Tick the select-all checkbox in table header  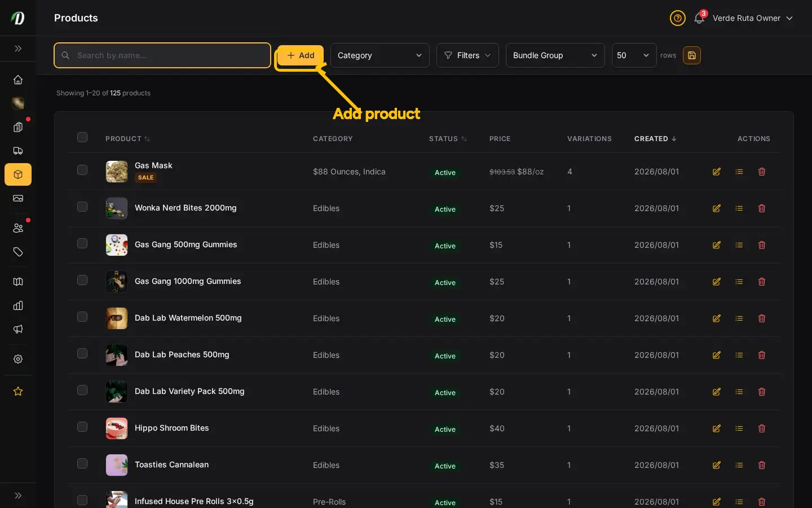(82, 137)
